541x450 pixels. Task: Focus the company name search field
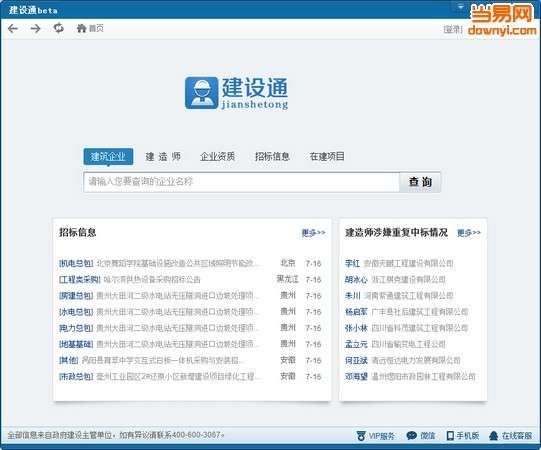(242, 182)
